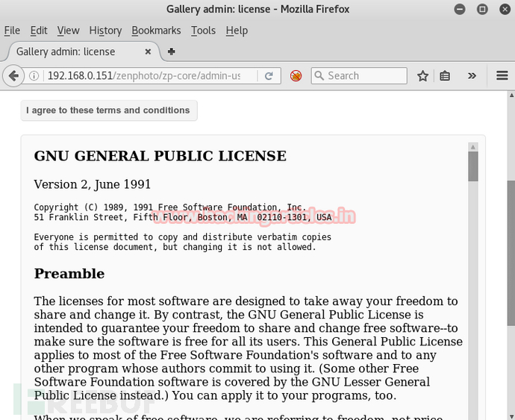Maximize the Firefox window
This screenshot has width=515, height=420.
[x=482, y=9]
